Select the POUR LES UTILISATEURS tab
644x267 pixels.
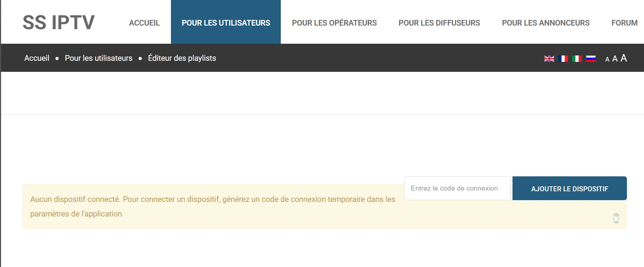226,23
